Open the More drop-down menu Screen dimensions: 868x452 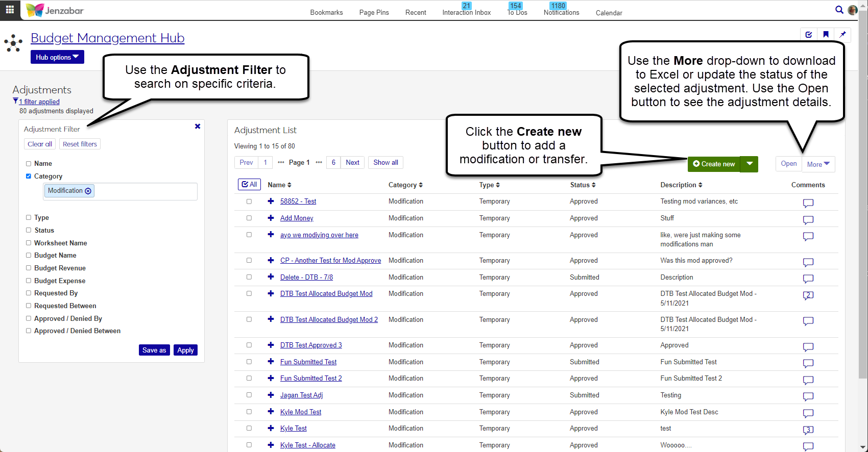(x=818, y=164)
